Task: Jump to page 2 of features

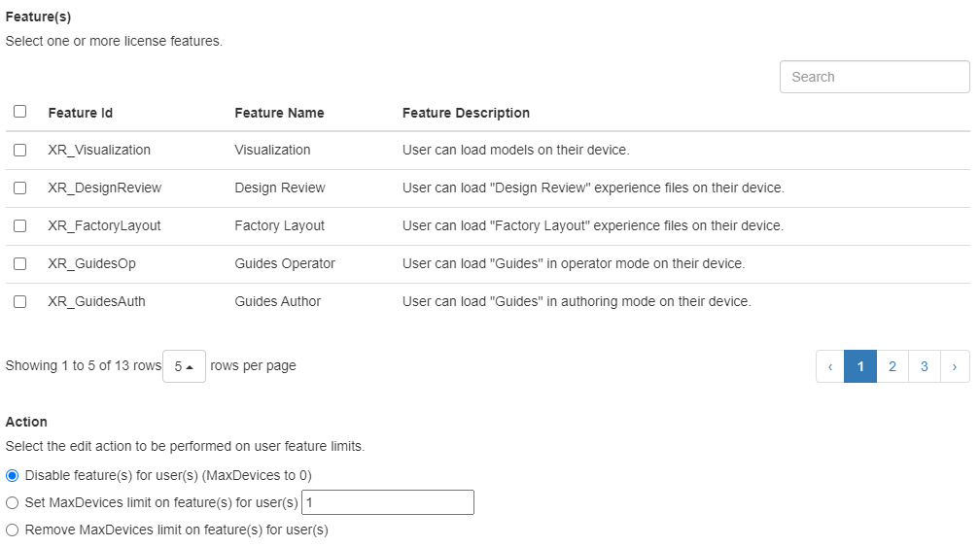Action: 892,366
